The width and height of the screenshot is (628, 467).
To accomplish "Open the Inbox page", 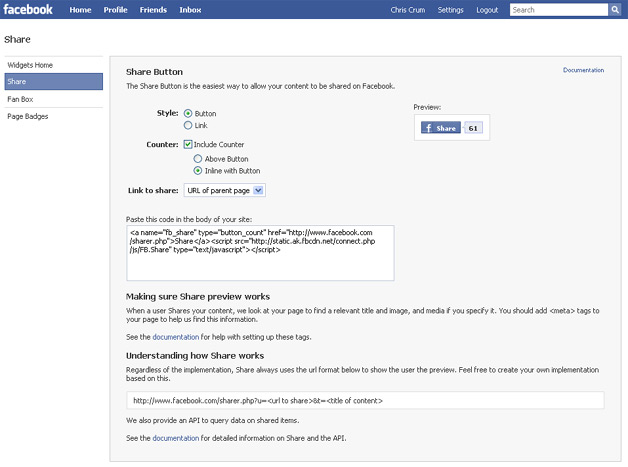I will (x=190, y=10).
